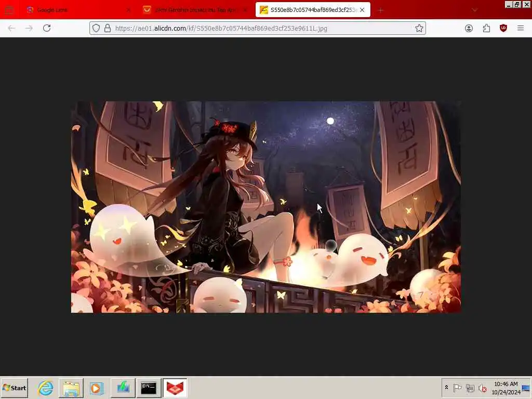Go back to the previous page
The width and height of the screenshot is (532, 399).
point(11,28)
